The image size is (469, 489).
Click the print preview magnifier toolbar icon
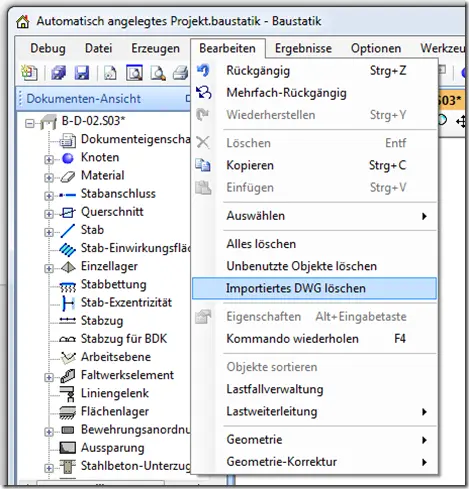tap(158, 73)
